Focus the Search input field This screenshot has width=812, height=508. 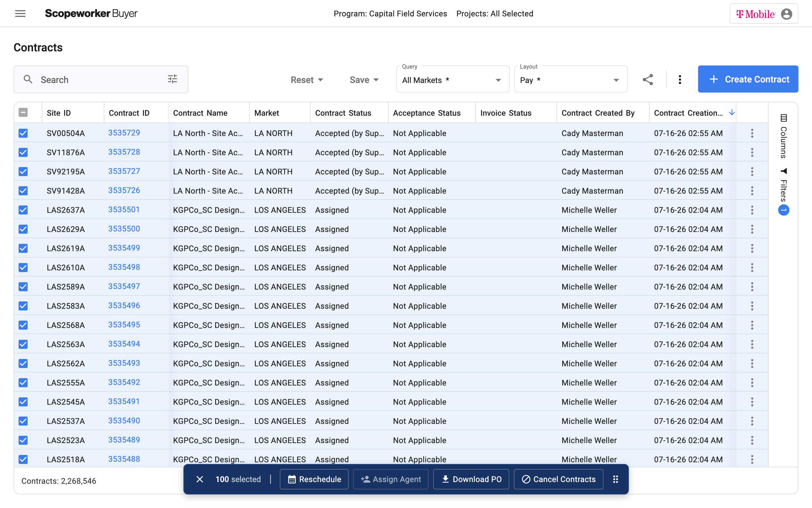pos(101,79)
